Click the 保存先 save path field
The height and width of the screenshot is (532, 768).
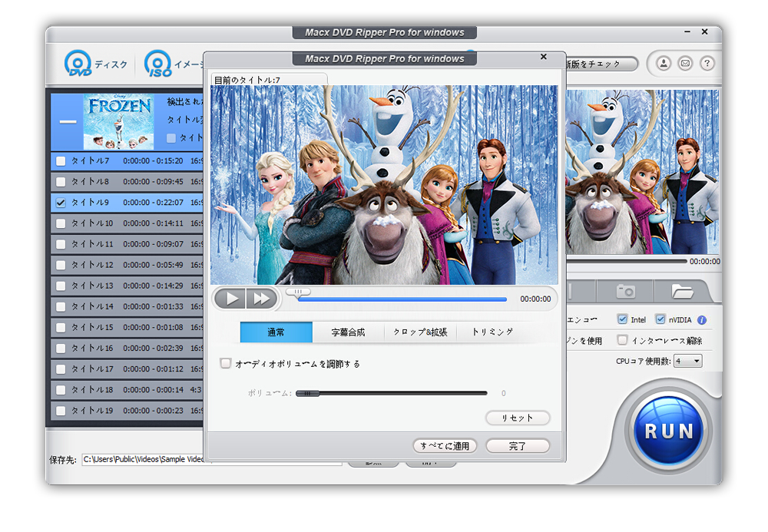[212, 460]
